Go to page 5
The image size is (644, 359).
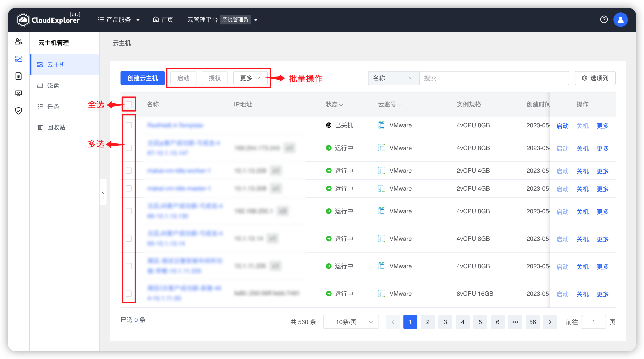pos(480,322)
